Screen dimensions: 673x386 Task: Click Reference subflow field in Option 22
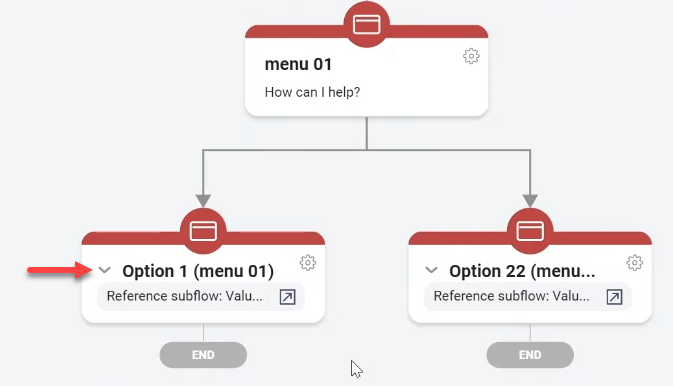[x=527, y=297]
